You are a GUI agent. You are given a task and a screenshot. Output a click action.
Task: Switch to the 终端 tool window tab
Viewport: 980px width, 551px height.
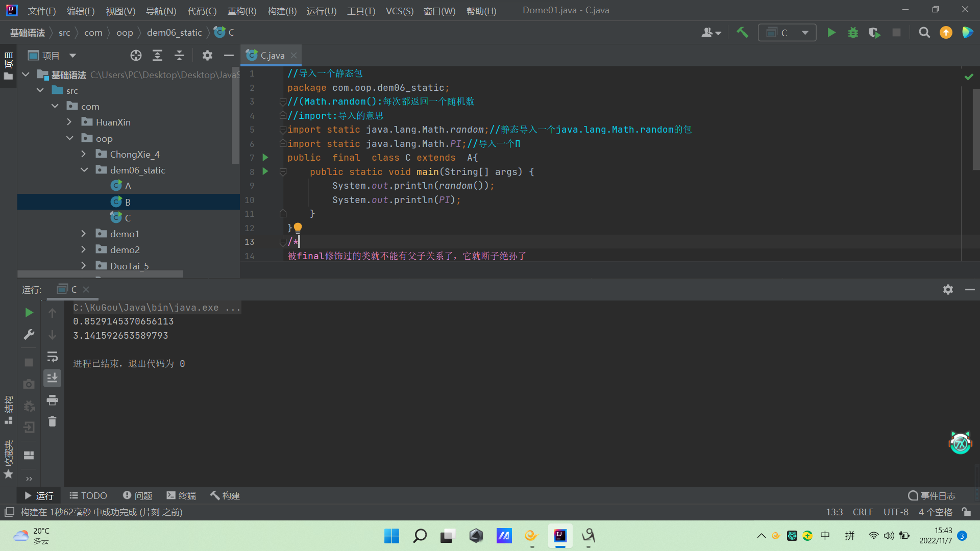pos(181,495)
